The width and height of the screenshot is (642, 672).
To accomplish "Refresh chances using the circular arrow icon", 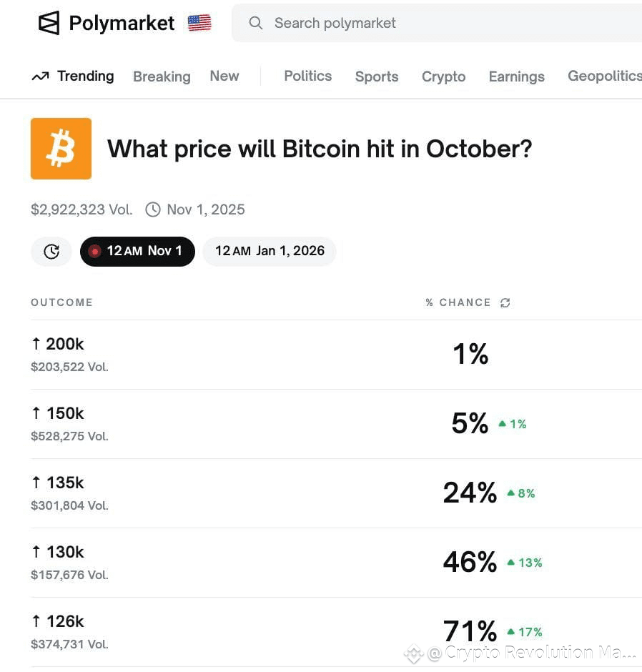I will pos(505,302).
